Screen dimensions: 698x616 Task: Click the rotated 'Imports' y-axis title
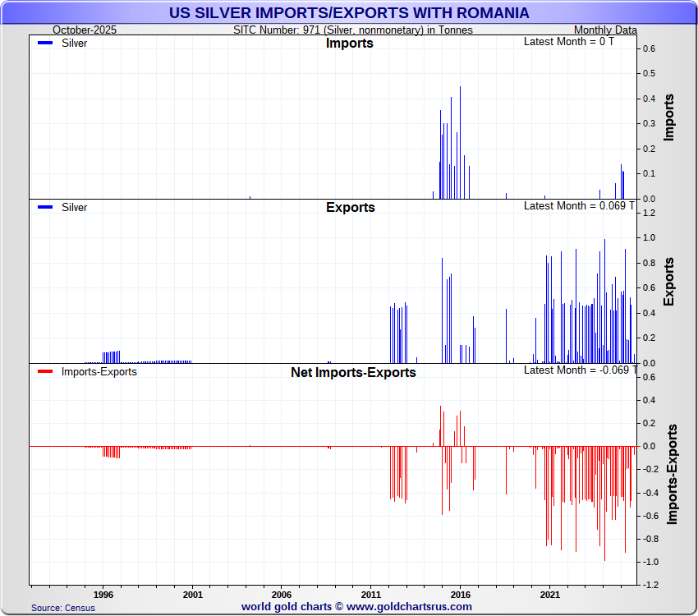[668, 117]
